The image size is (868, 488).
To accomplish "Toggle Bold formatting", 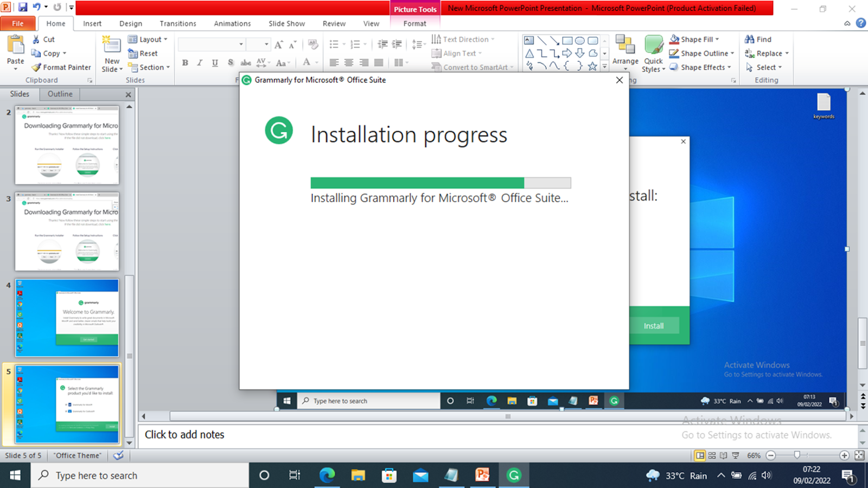I will coord(185,62).
